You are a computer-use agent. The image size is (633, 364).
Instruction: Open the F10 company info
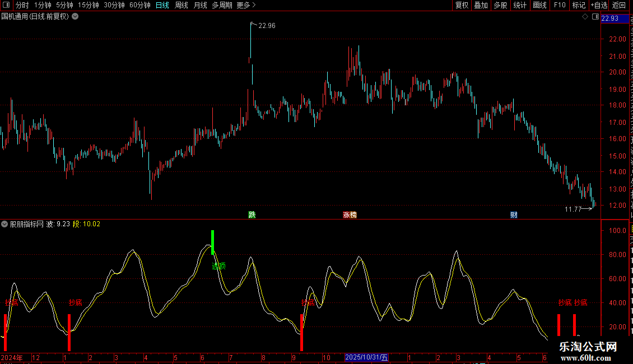(x=560, y=5)
